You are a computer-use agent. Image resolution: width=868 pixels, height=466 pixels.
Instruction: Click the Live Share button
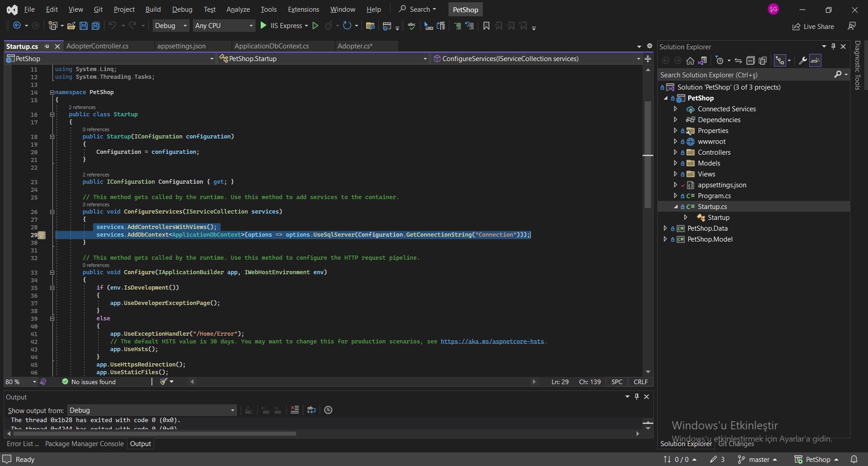point(813,27)
